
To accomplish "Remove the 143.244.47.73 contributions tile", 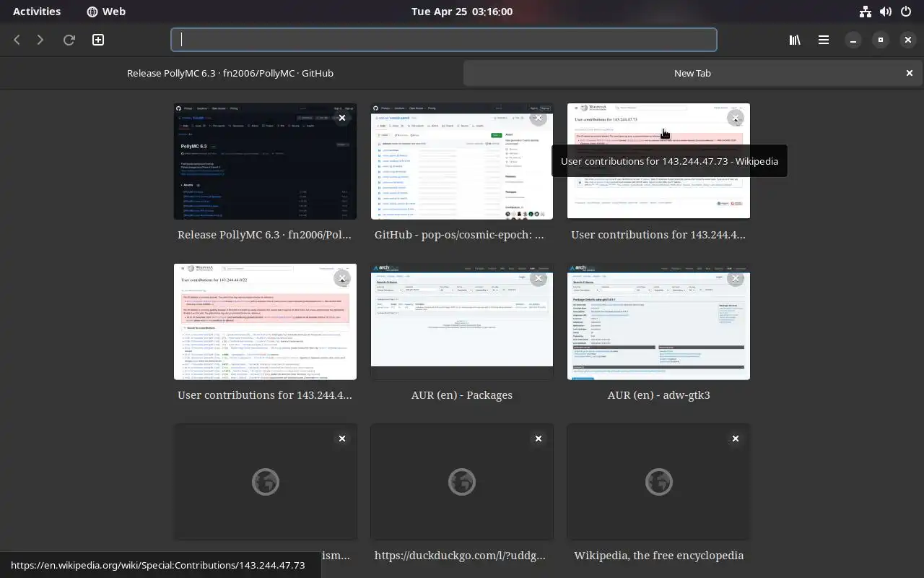I will [x=736, y=118].
